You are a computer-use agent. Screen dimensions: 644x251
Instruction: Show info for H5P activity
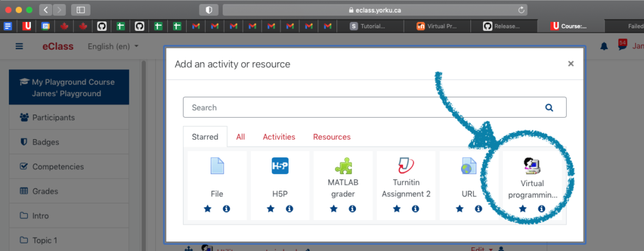pyautogui.click(x=289, y=209)
